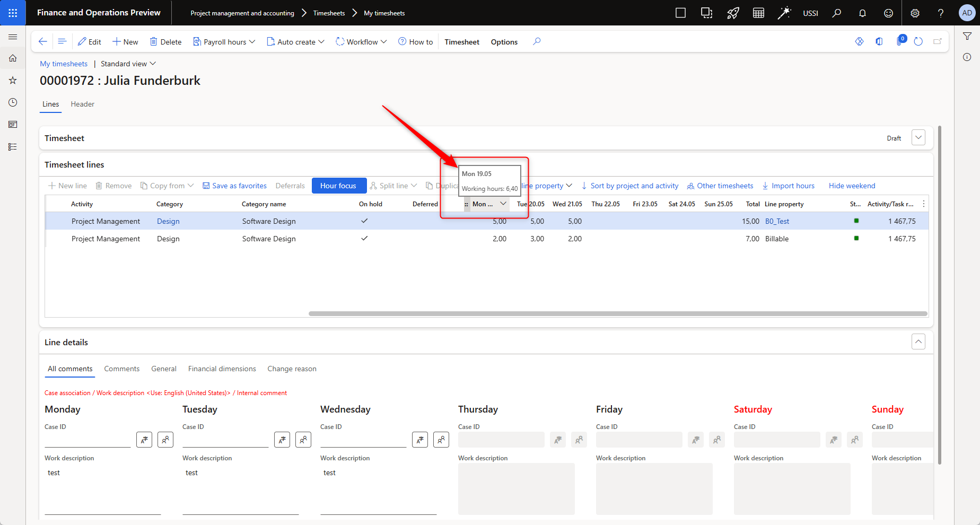Click the back arrow in the action bar

pos(43,41)
